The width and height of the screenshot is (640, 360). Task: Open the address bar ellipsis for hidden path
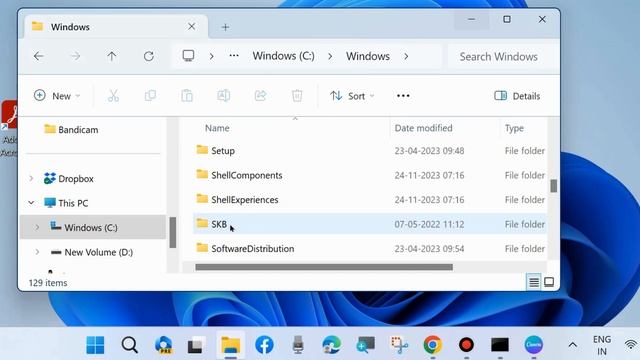(234, 56)
